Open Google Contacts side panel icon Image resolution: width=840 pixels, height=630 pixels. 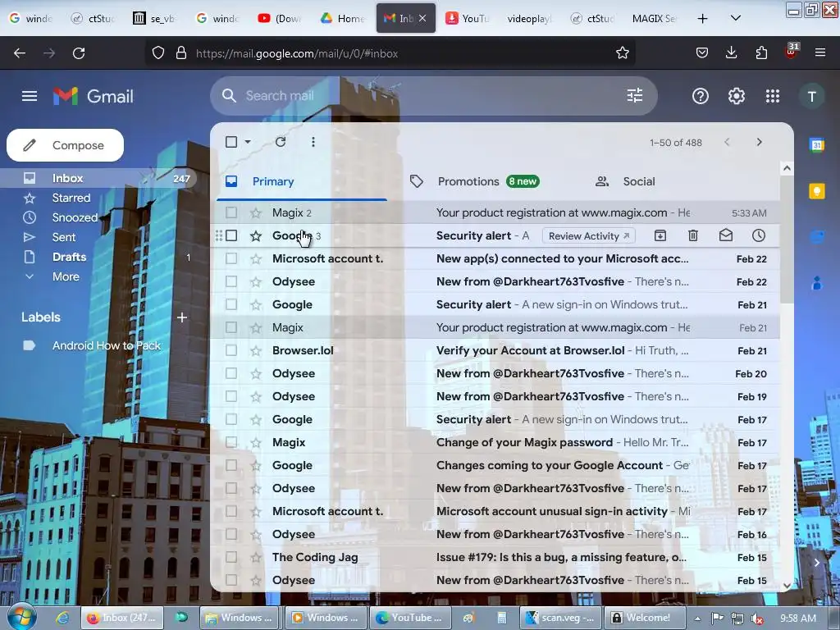816,282
